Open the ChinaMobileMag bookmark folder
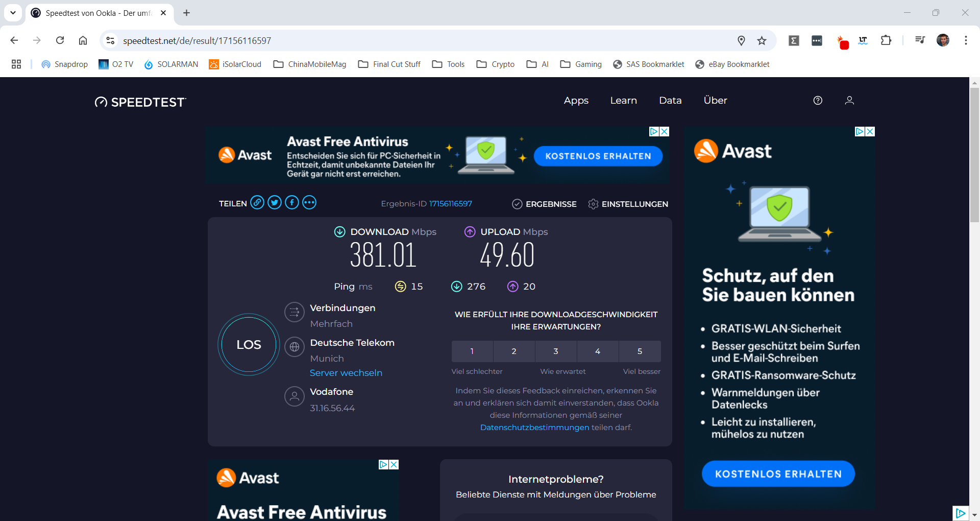 point(310,64)
